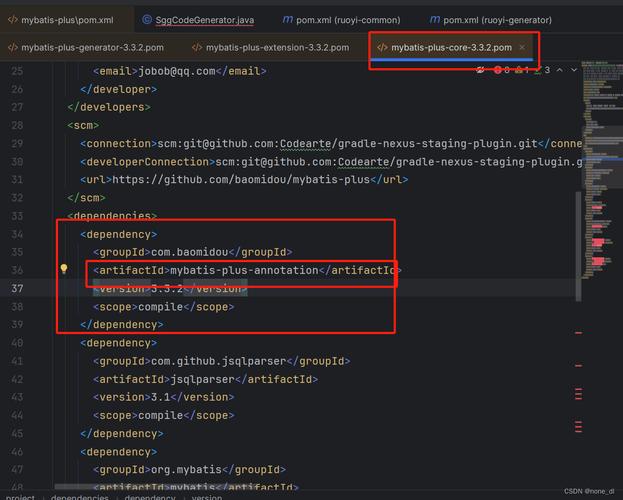
Task: Click groupId com.baomidou line
Action: click(x=193, y=252)
